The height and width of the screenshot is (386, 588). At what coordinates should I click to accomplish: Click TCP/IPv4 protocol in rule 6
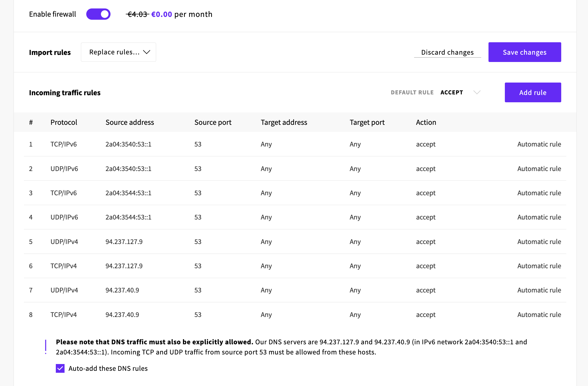coord(63,266)
